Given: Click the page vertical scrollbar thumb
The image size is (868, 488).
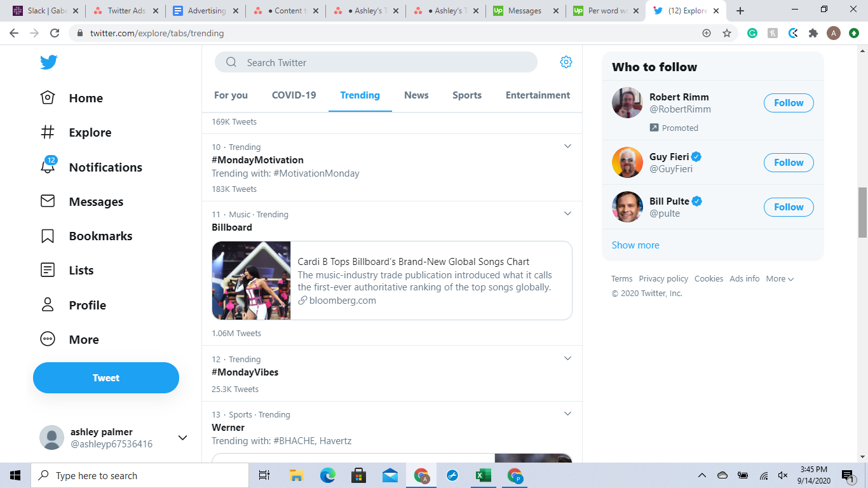Looking at the screenshot, I should tap(862, 212).
